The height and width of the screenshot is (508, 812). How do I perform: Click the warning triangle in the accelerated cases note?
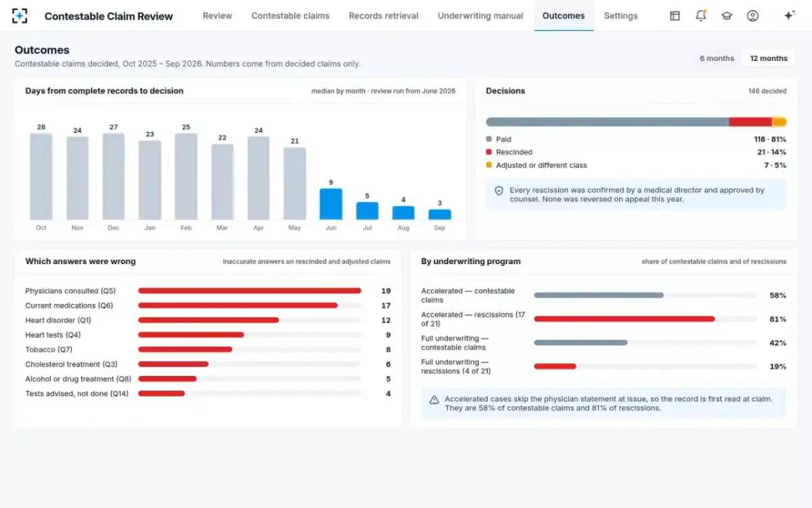point(434,400)
